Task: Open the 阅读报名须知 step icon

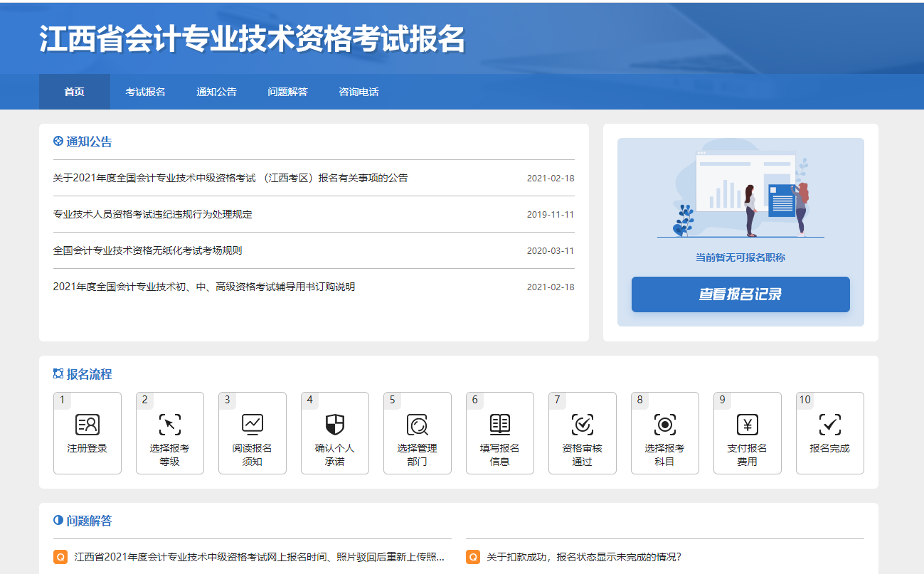Action: 253,423
